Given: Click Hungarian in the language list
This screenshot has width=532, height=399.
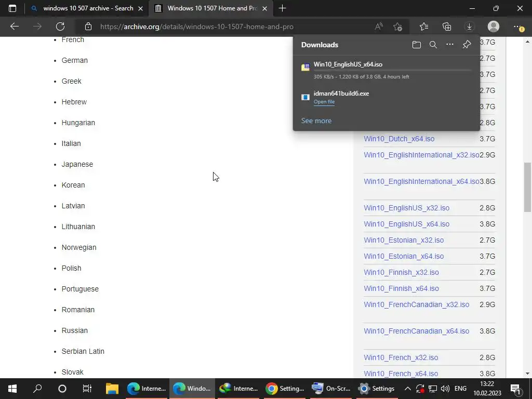Looking at the screenshot, I should click(78, 123).
